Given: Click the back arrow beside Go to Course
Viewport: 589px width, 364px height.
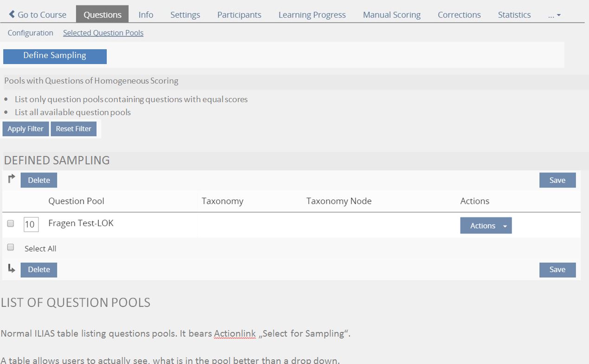Looking at the screenshot, I should tap(12, 14).
